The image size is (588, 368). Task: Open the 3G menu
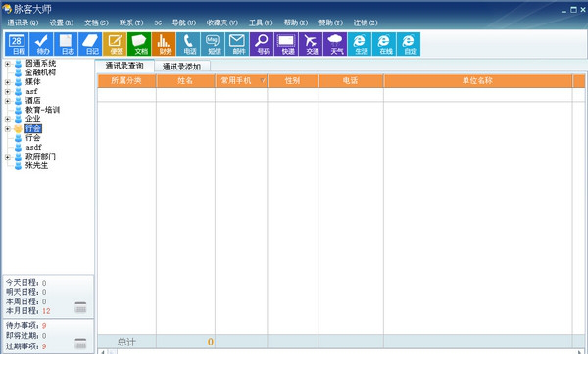pyautogui.click(x=158, y=23)
